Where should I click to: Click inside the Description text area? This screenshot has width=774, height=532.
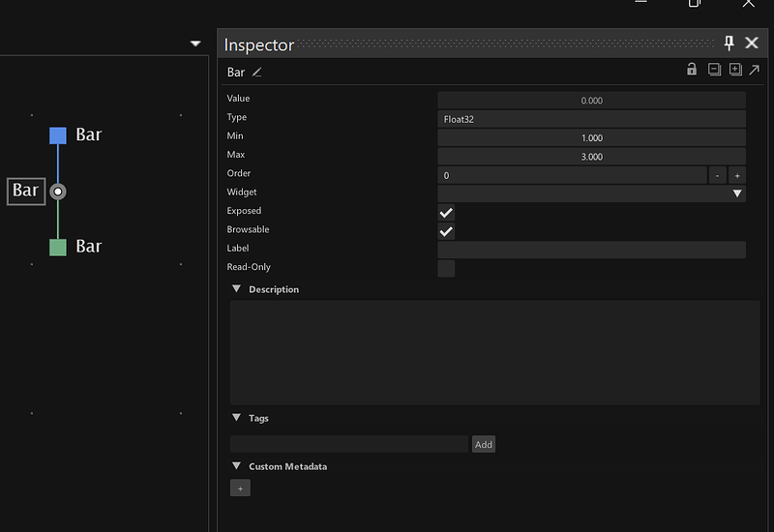pos(494,353)
